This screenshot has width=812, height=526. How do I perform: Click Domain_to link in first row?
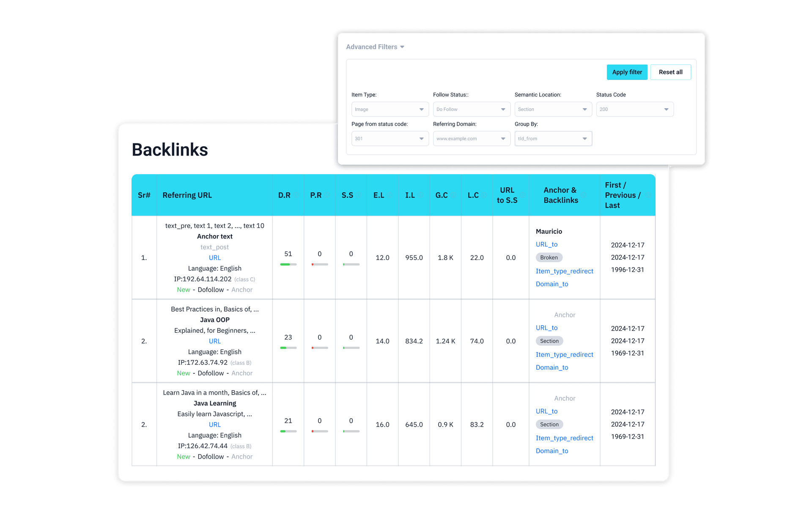(551, 284)
